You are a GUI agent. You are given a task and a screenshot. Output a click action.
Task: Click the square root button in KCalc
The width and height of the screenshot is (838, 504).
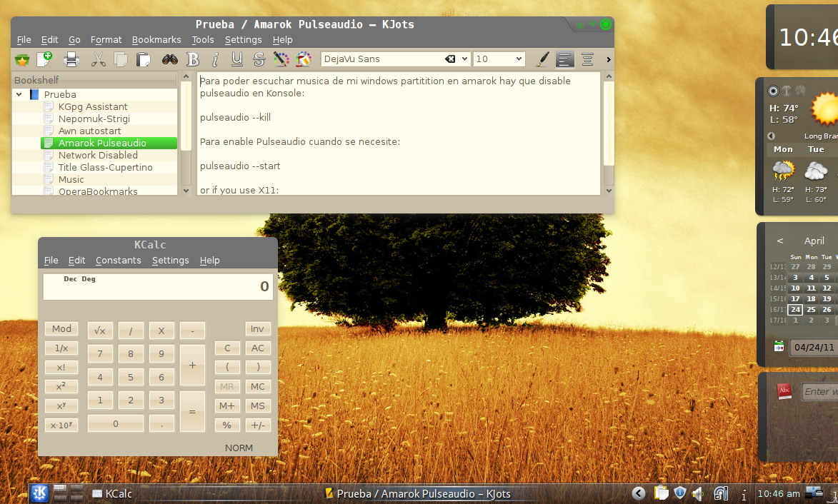100,331
